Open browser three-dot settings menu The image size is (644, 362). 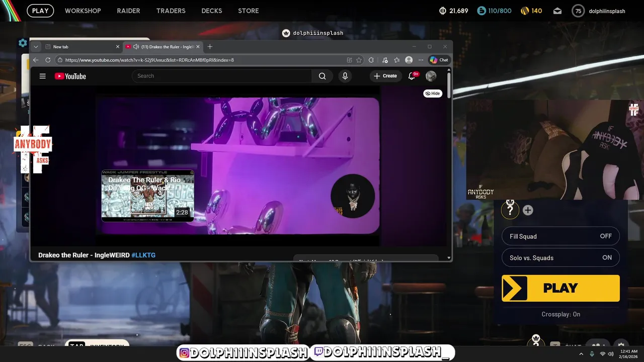coord(421,60)
